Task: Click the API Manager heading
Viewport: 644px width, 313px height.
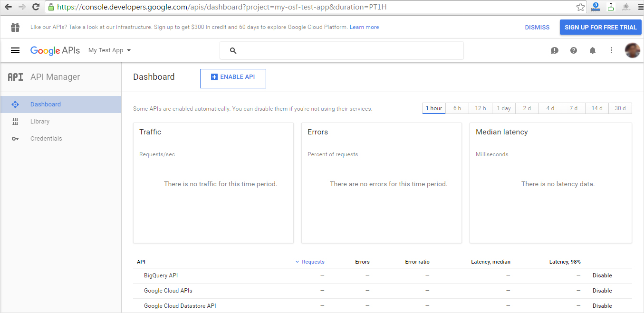Action: point(55,77)
